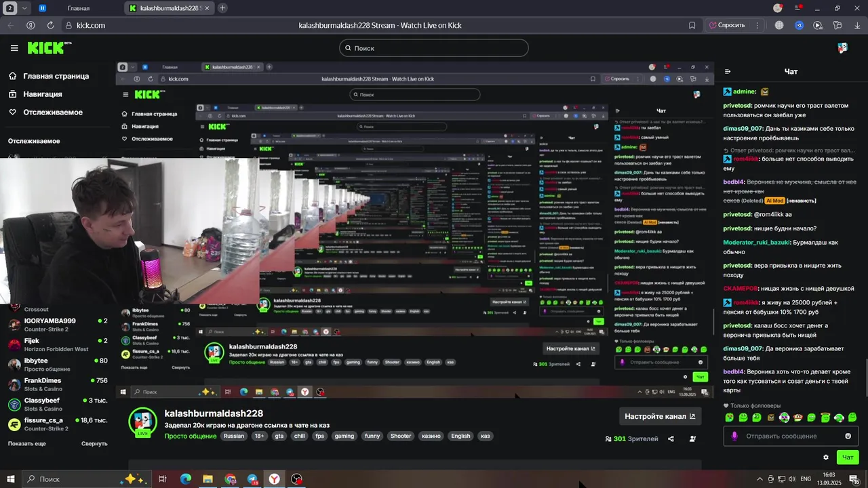
Task: Open Windows notification center
Action: click(854, 479)
